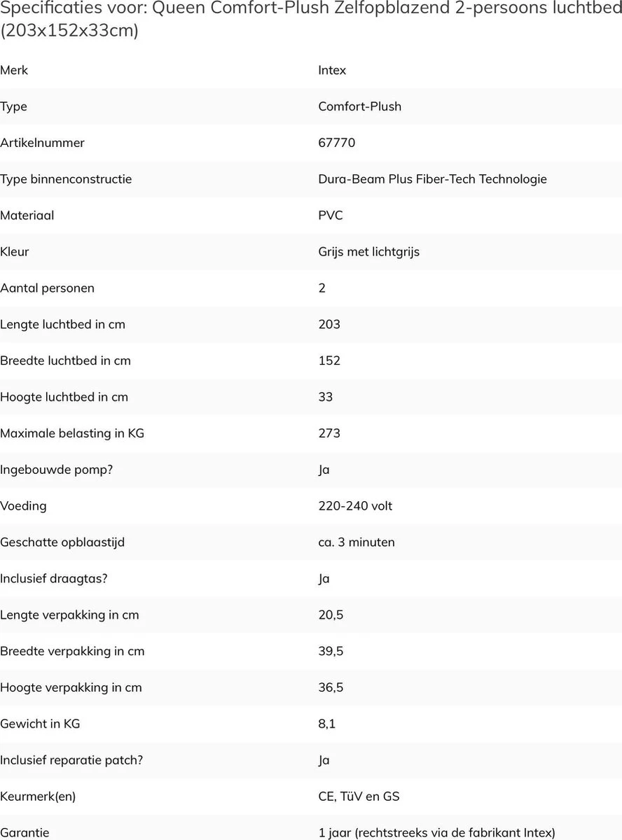Click the inflation time ca. 3 minuten

356,542
